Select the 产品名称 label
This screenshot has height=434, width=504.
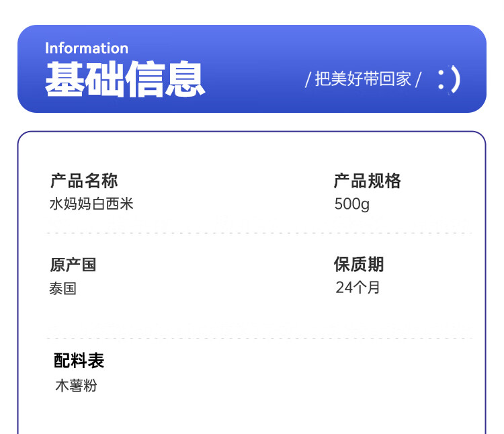pyautogui.click(x=84, y=181)
